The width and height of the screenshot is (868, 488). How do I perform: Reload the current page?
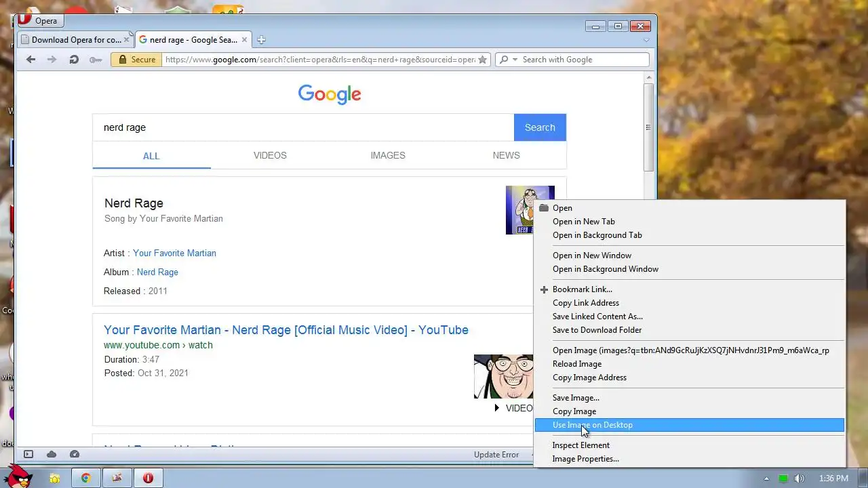coord(73,60)
